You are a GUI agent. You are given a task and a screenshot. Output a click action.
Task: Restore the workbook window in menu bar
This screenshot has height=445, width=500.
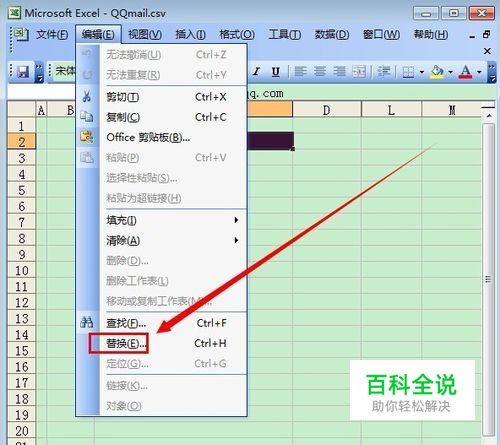(x=487, y=34)
